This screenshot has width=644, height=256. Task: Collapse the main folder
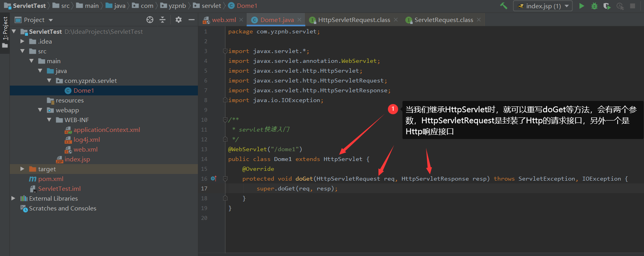point(31,61)
